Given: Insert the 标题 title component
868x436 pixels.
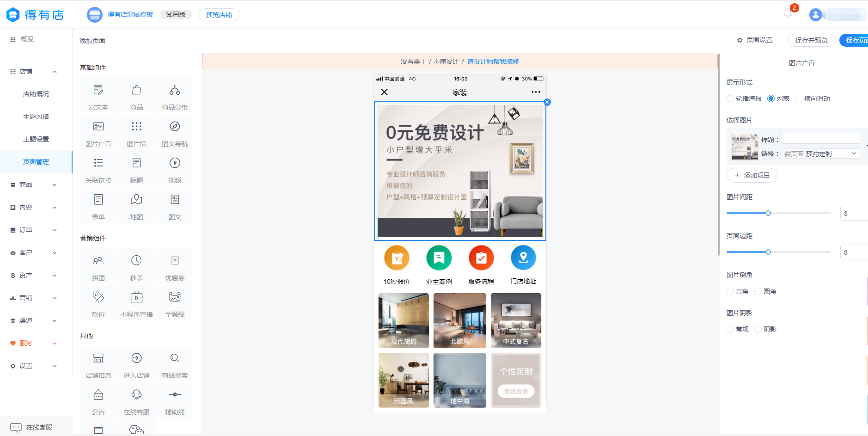Looking at the screenshot, I should [x=136, y=170].
